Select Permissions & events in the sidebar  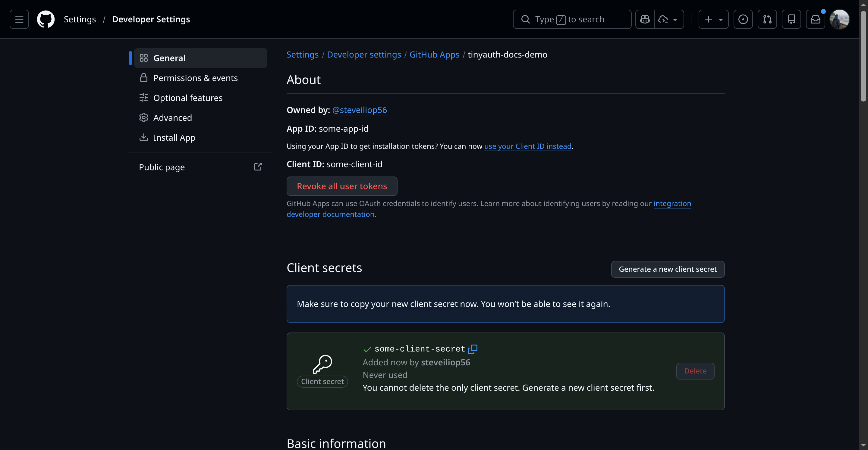195,78
